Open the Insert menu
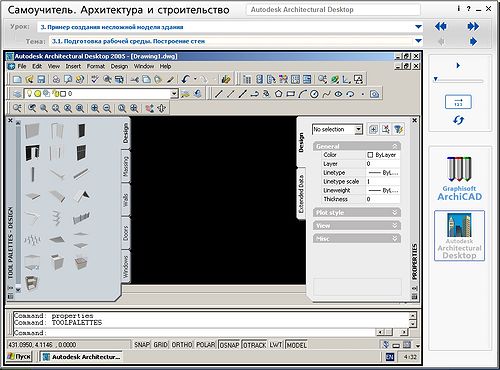Viewport: 500px width, 370px height. (73, 66)
